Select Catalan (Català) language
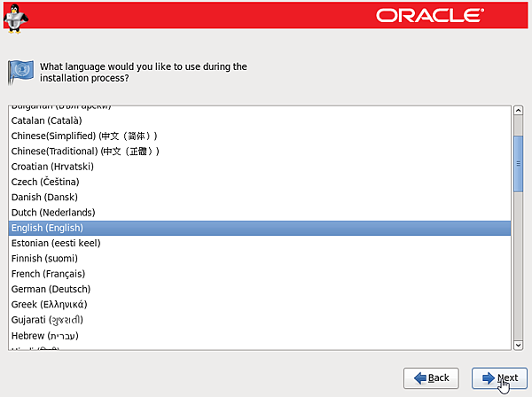This screenshot has height=397, width=532. 46,121
